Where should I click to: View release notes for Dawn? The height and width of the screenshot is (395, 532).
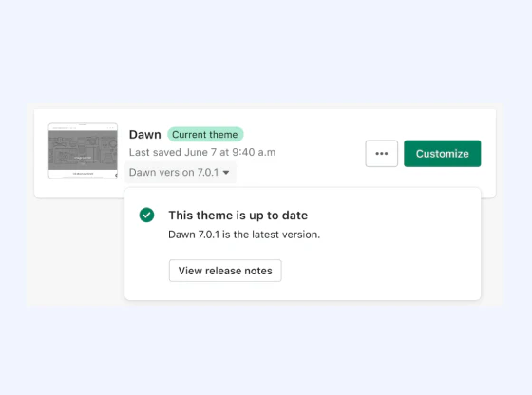[x=225, y=271]
